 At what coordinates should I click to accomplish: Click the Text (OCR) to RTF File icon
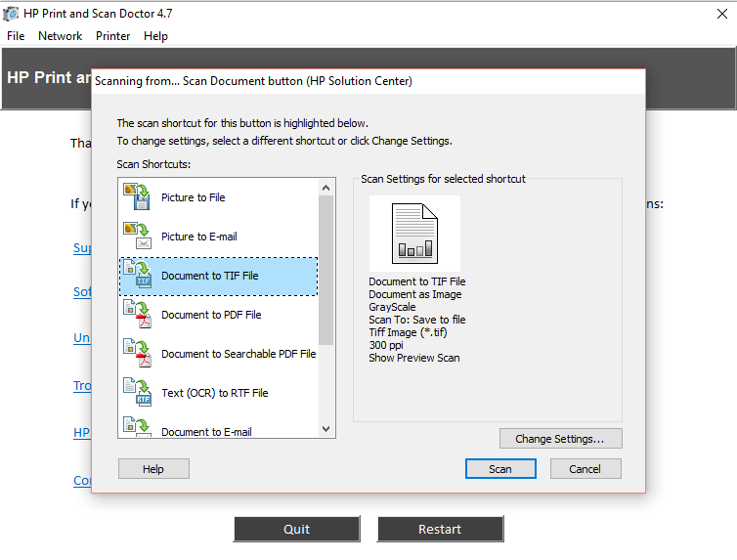137,392
